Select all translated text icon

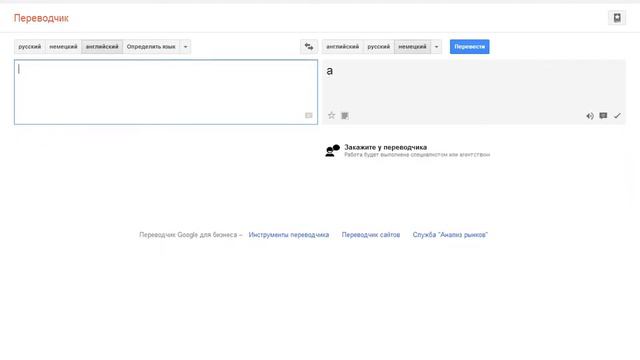(x=345, y=116)
